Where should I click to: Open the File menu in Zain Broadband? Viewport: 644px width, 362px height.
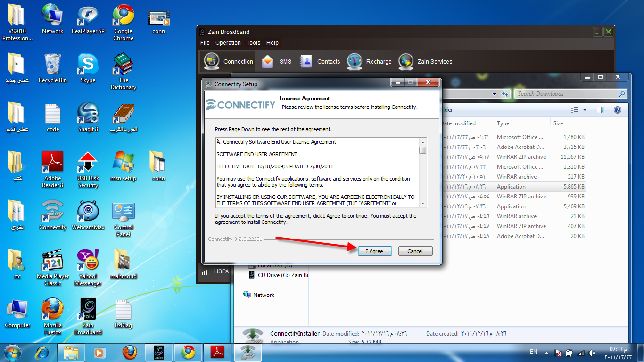tap(205, 43)
